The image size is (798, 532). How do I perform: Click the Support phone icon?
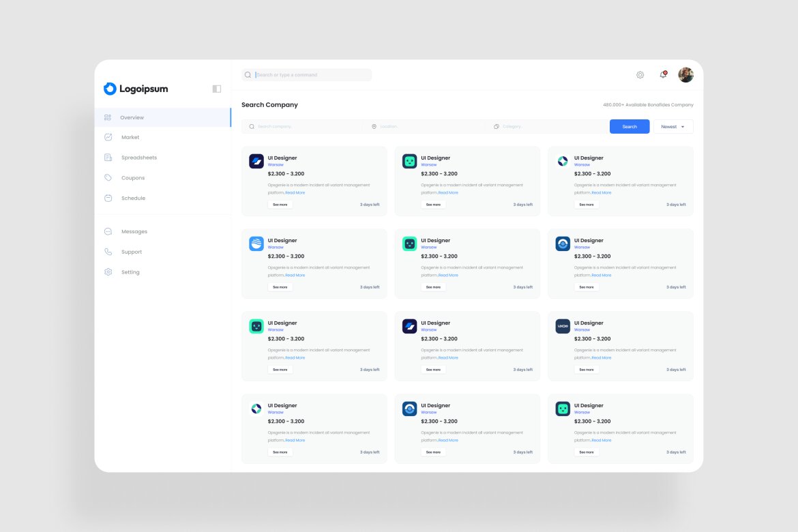pos(108,252)
